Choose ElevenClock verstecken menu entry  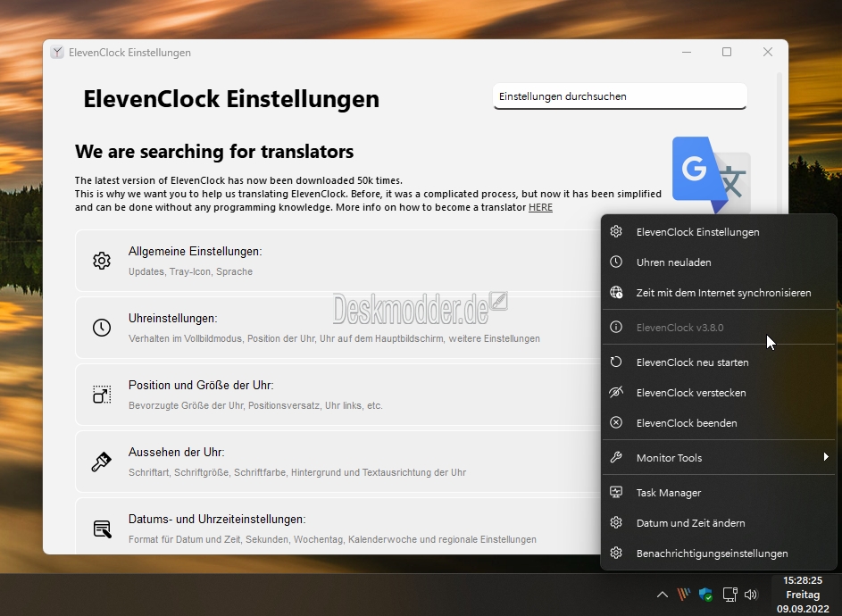point(719,393)
